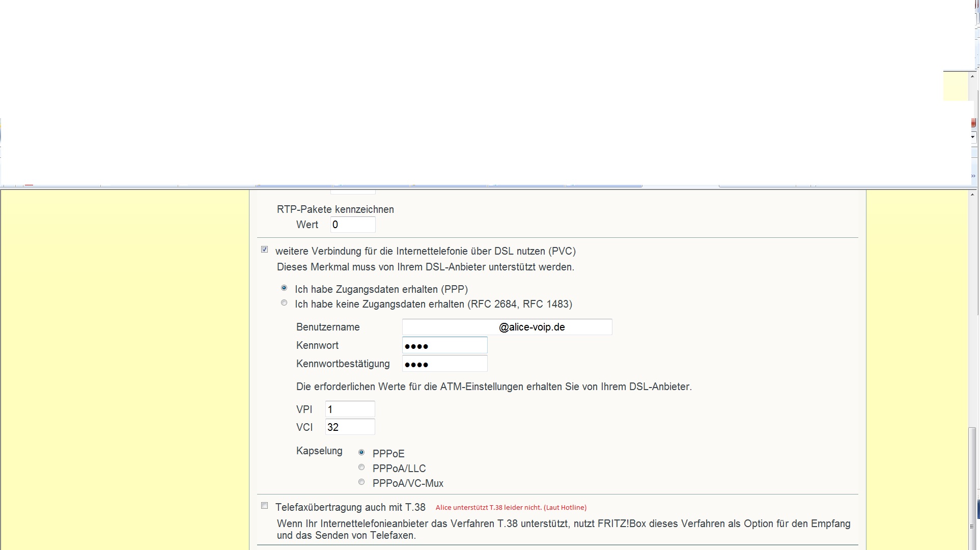This screenshot has height=550, width=980.
Task: Choose PPPoA/LLC encapsulation
Action: click(361, 467)
